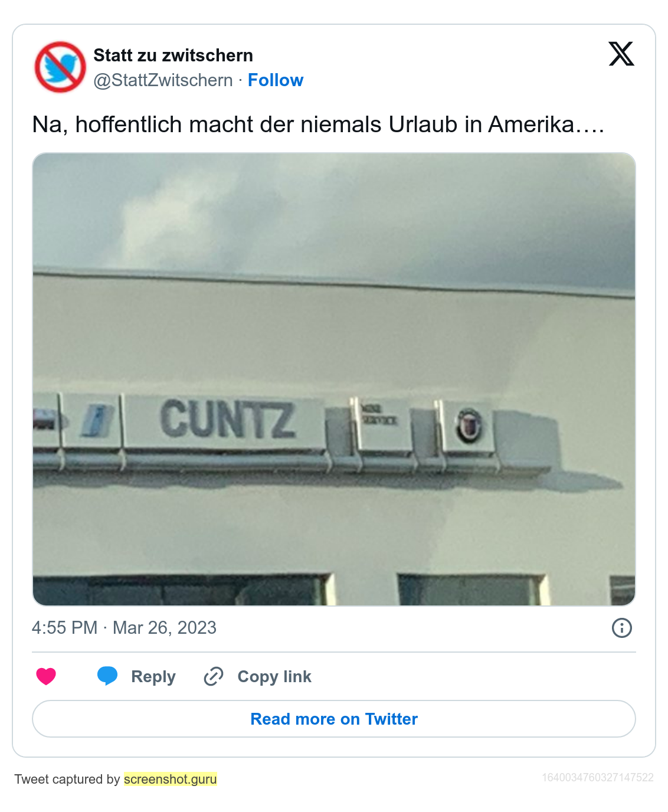Image resolution: width=668 pixels, height=812 pixels.
Task: Click the "Copy link" text label
Action: click(x=274, y=676)
